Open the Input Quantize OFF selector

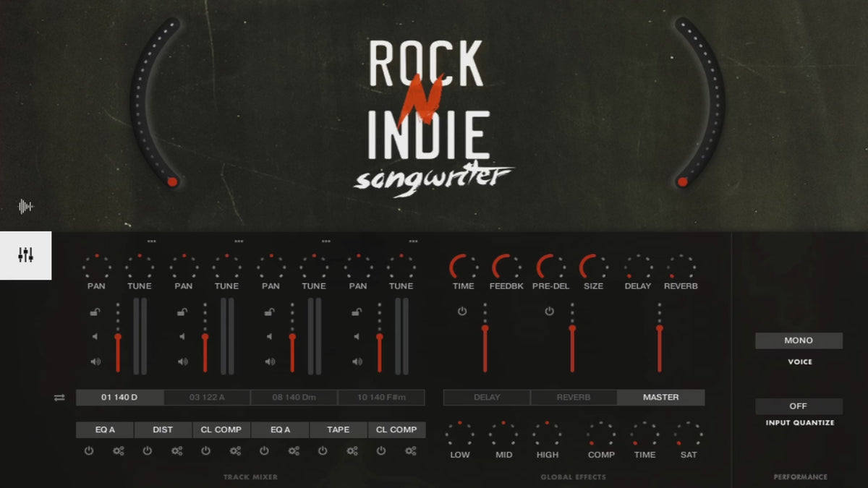[x=799, y=406]
